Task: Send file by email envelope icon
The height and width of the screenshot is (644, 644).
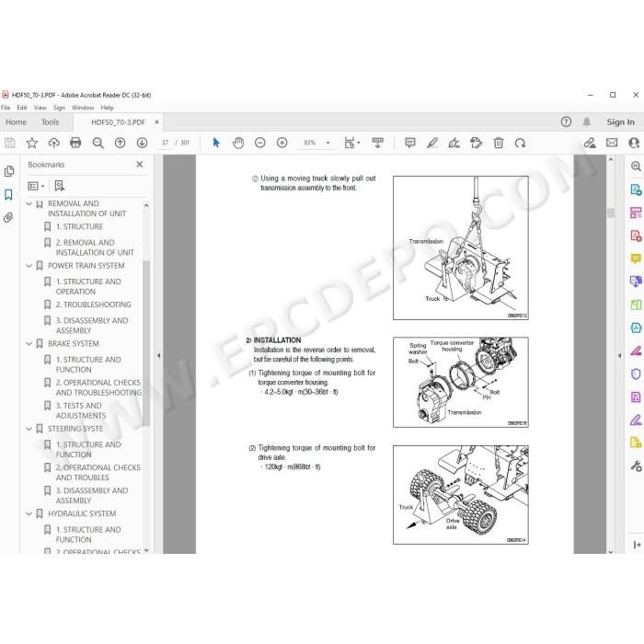Action: [x=612, y=143]
